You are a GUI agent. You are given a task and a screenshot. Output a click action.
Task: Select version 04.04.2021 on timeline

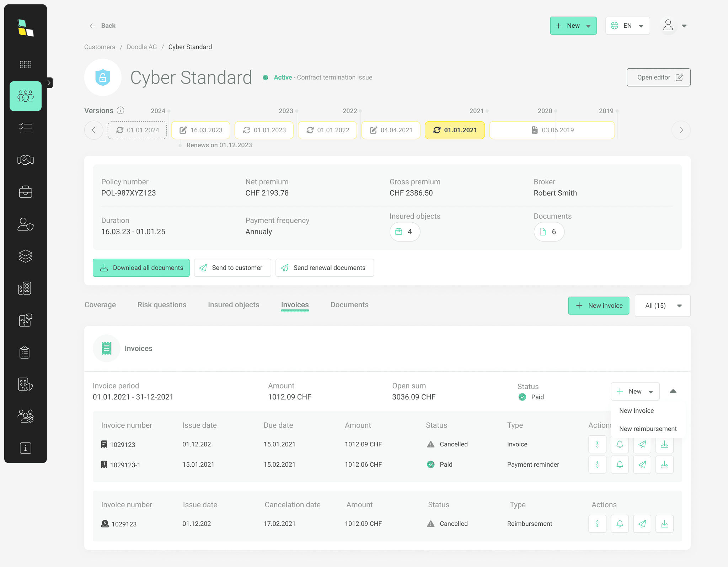tap(391, 130)
